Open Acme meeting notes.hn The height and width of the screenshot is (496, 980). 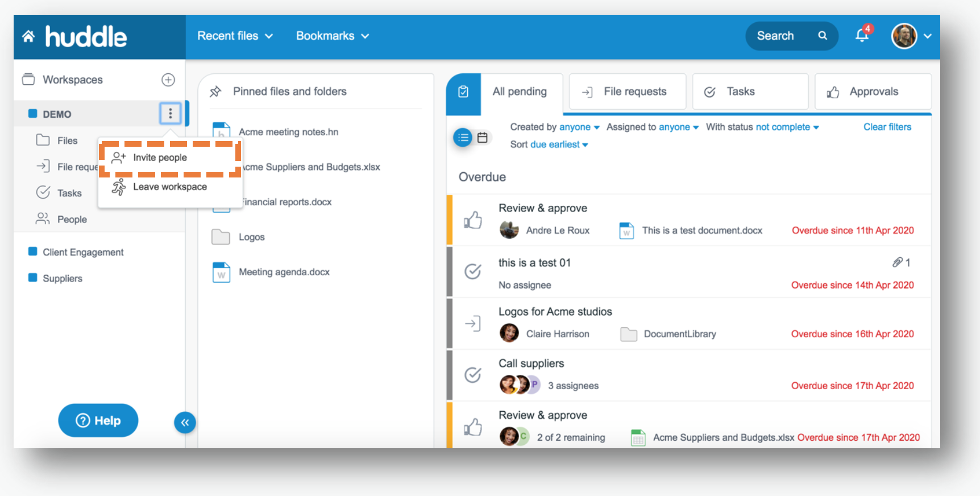(288, 132)
